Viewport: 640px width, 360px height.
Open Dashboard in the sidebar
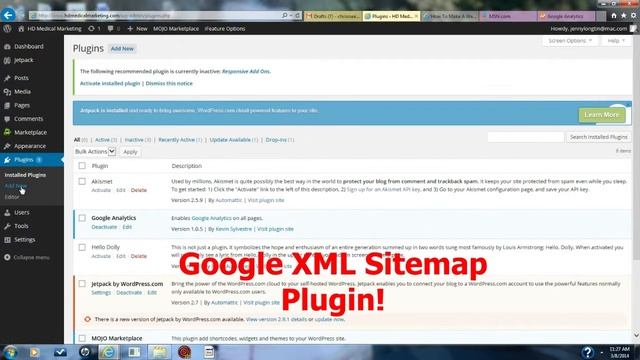click(29, 47)
